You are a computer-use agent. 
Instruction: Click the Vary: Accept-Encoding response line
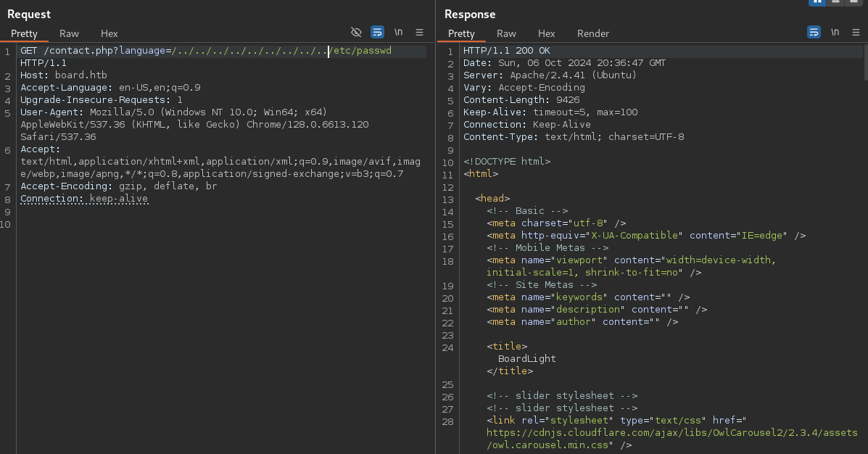[524, 88]
